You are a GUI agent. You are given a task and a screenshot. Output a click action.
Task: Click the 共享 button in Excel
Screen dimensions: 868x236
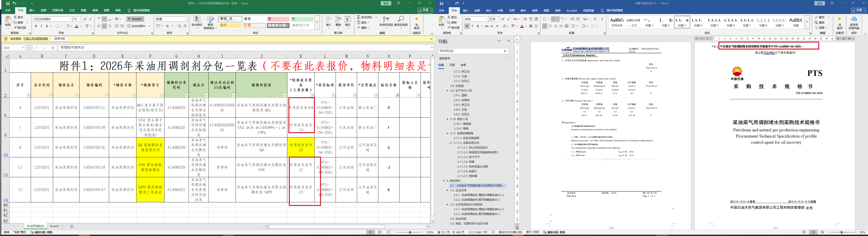(x=425, y=10)
